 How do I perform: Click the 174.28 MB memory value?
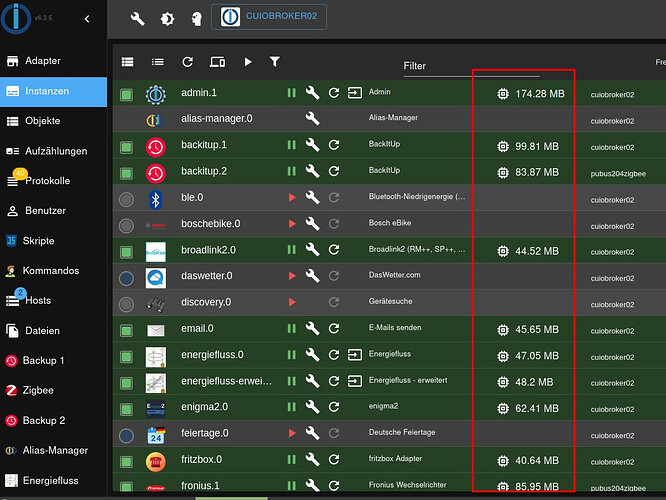[540, 94]
